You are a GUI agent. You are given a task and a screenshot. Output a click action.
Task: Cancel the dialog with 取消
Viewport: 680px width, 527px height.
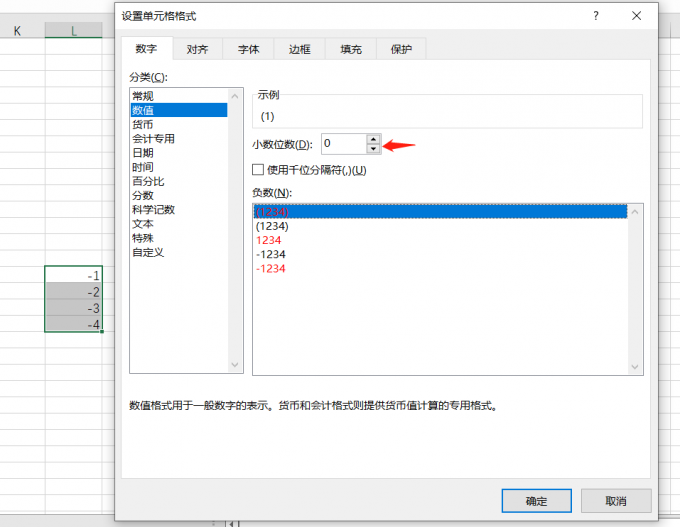coord(616,501)
